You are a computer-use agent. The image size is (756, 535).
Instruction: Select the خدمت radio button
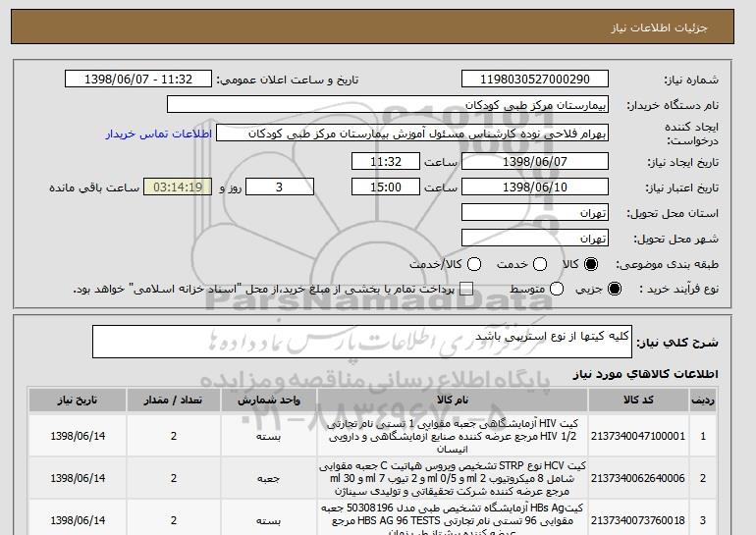point(540,264)
